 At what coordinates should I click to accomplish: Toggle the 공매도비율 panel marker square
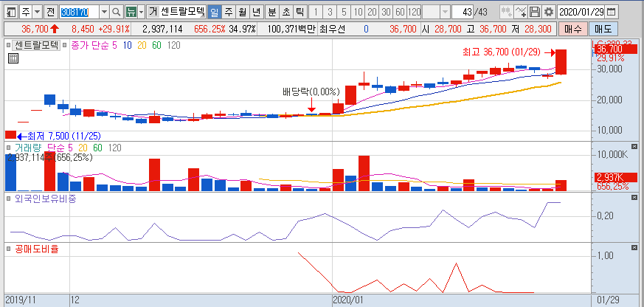point(8,249)
